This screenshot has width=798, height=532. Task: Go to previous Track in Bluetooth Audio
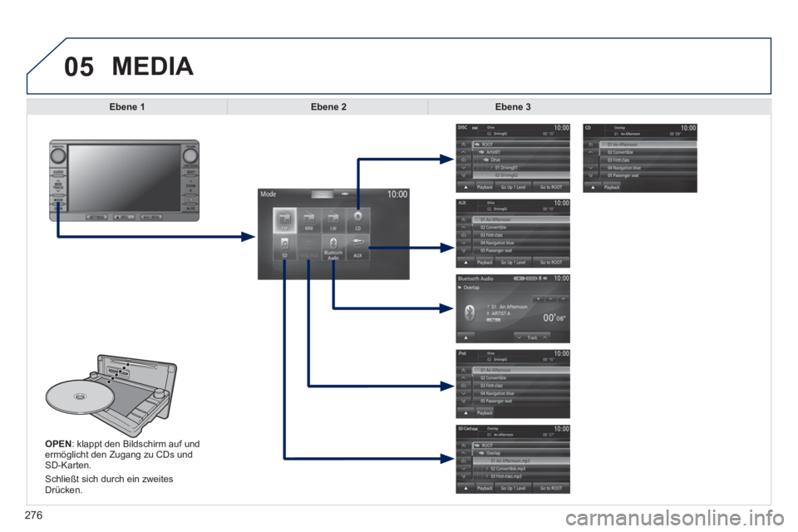click(x=519, y=337)
